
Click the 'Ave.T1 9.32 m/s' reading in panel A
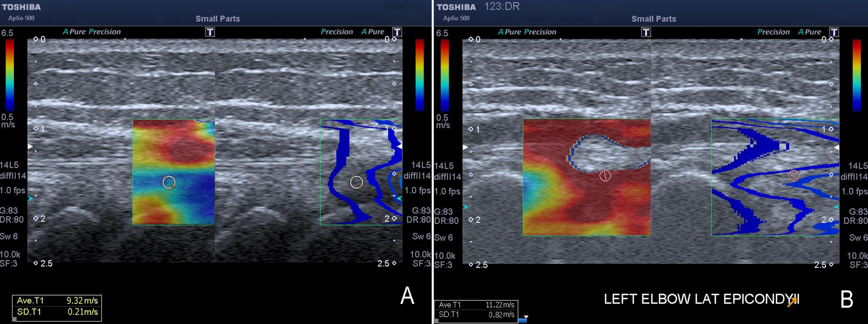[x=57, y=301]
